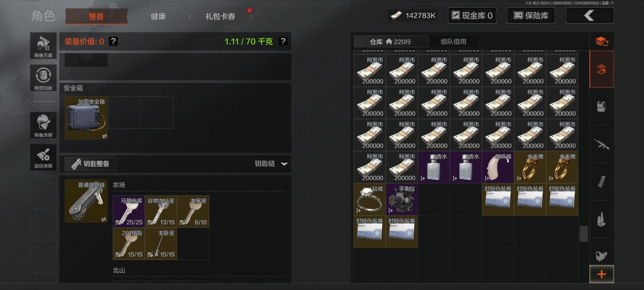Click the warehouse scrollbar handle
The height and width of the screenshot is (290, 644).
[584, 234]
